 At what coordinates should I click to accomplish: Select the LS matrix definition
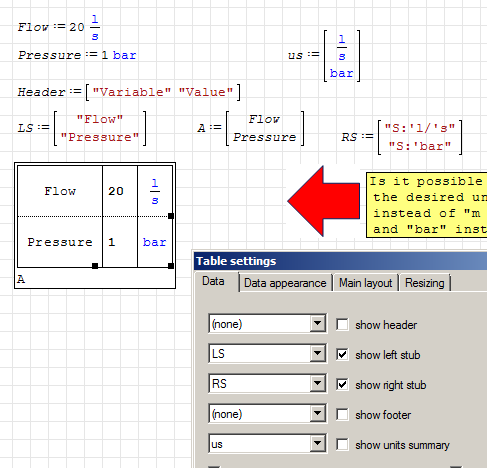(x=82, y=128)
